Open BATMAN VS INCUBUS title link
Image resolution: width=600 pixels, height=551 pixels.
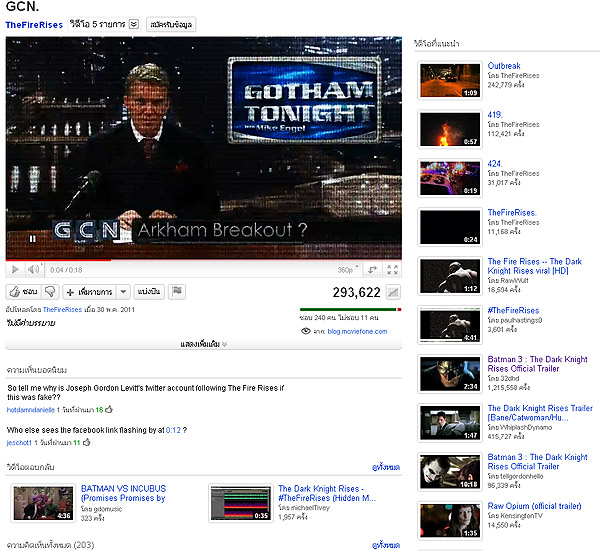coord(123,493)
